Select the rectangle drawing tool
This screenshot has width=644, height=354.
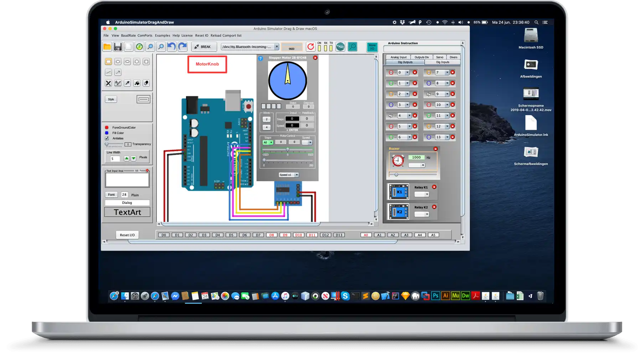[x=108, y=62]
